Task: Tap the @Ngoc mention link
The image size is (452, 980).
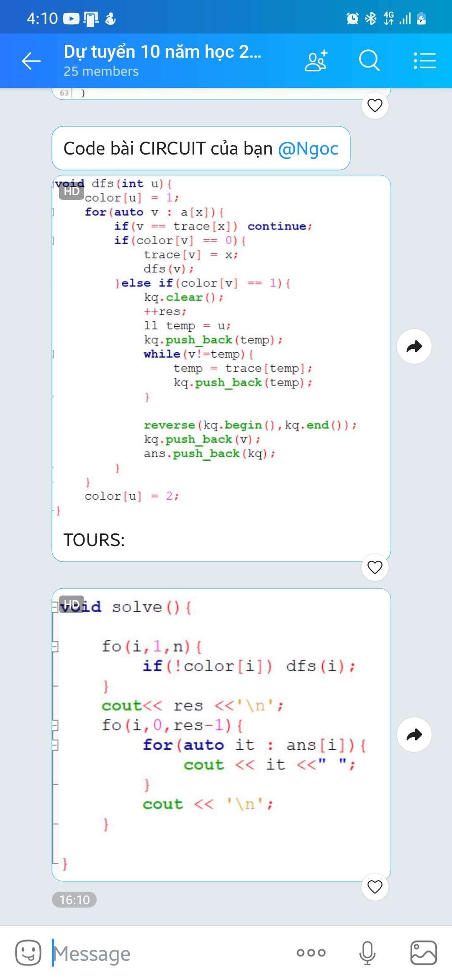Action: [x=308, y=149]
